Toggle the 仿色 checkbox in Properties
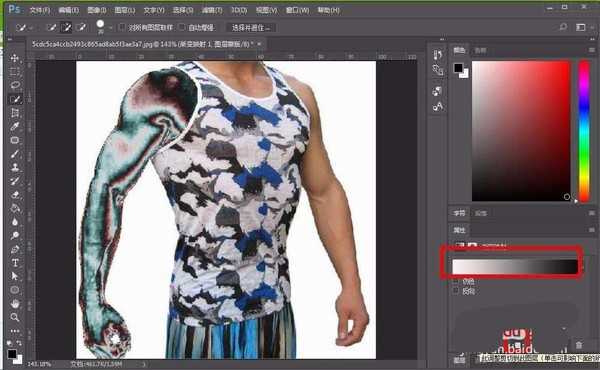Image resolution: width=600 pixels, height=370 pixels. 455,281
